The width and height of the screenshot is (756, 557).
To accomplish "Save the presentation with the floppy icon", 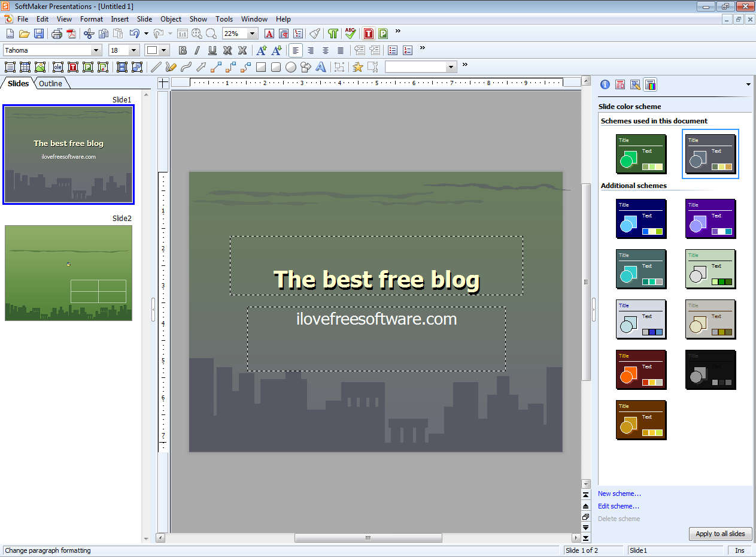I will tap(38, 34).
